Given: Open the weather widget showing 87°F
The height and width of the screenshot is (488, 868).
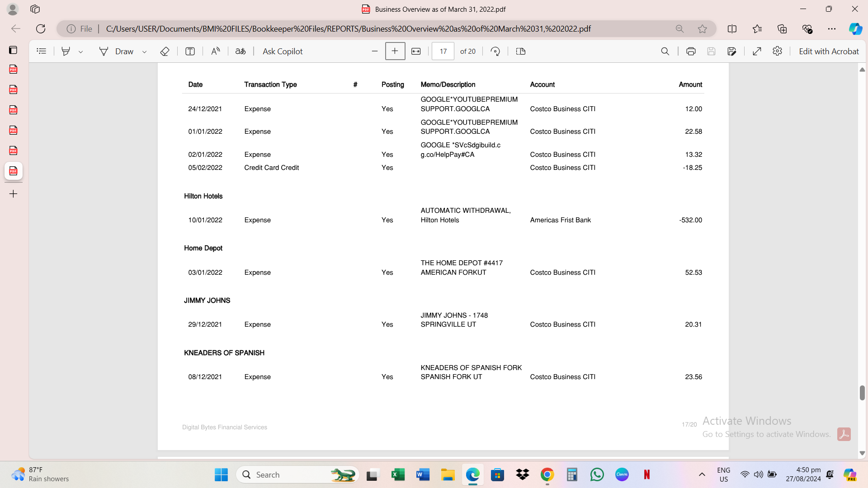Looking at the screenshot, I should (41, 475).
